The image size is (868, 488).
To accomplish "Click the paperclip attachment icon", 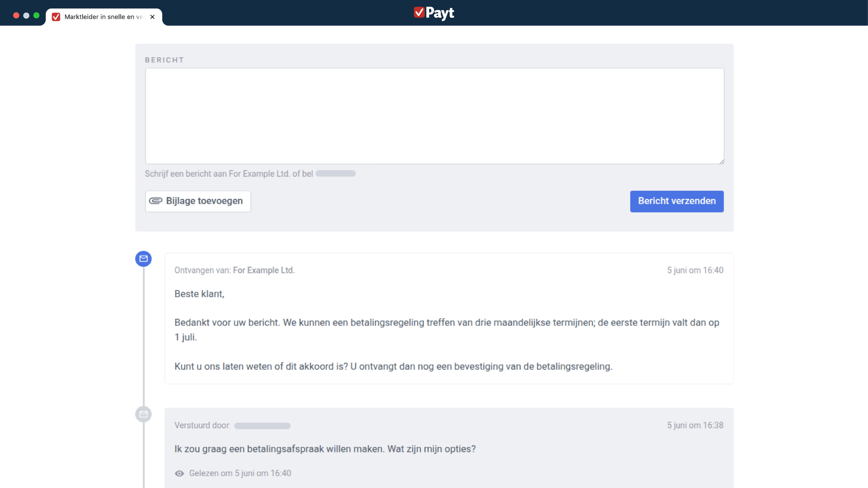I will pyautogui.click(x=156, y=201).
